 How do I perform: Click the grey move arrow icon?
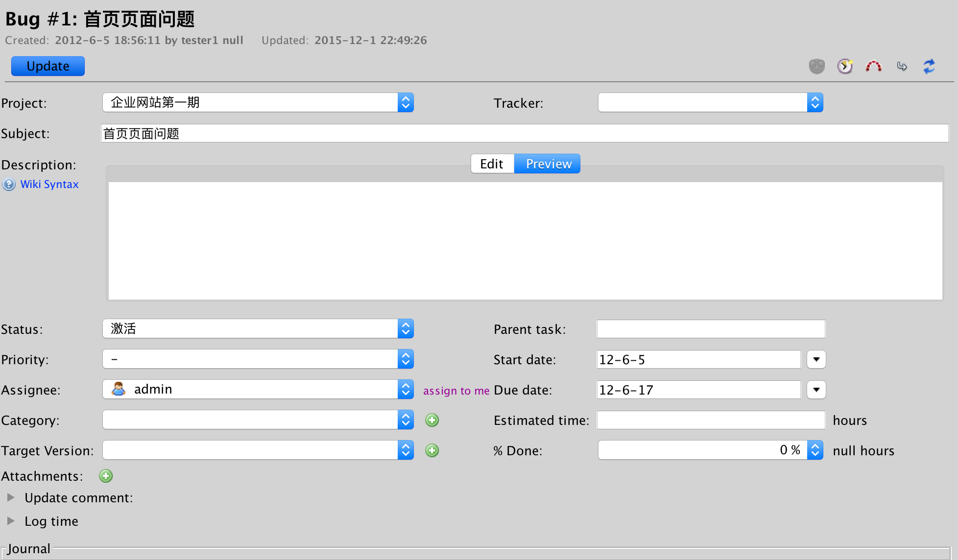point(902,66)
